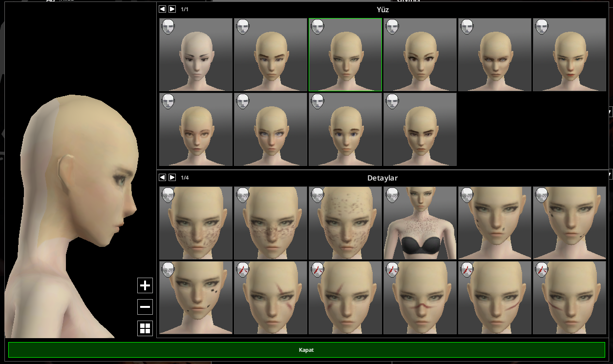Select third detail in bottom Detaylar row
Screen dimensions: 613x364
pos(345,298)
